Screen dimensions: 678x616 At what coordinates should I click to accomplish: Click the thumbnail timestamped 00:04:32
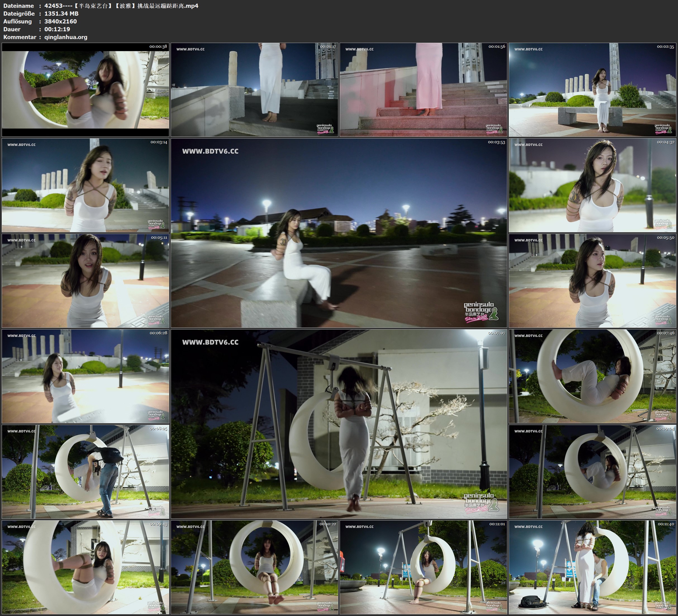592,185
